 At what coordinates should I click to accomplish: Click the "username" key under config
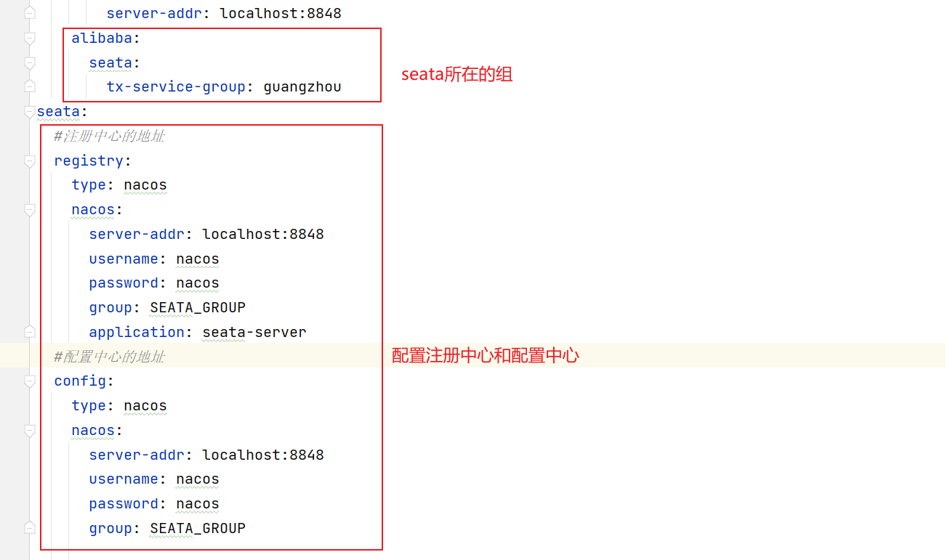tap(124, 479)
